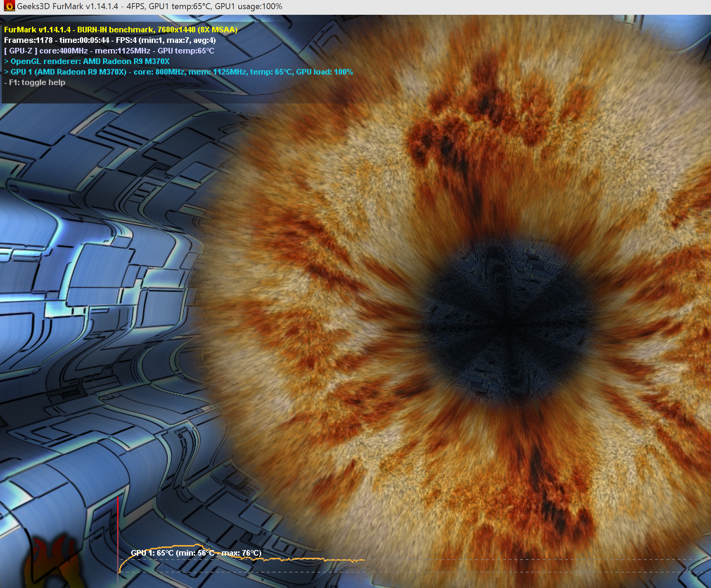Click the Frames and FPS statistics line
Image resolution: width=711 pixels, height=588 pixels.
110,40
